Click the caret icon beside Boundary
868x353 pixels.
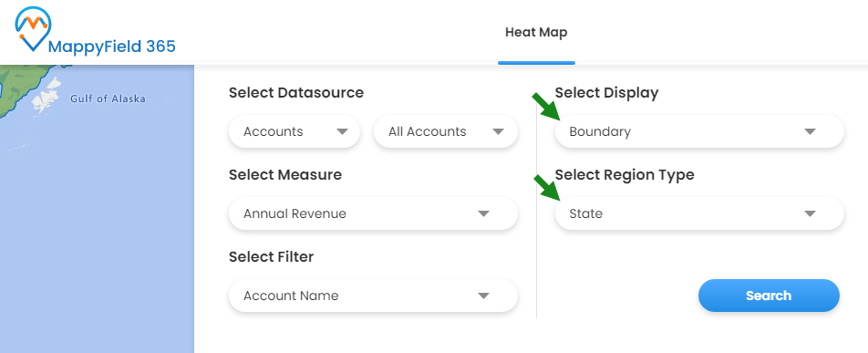click(x=810, y=132)
